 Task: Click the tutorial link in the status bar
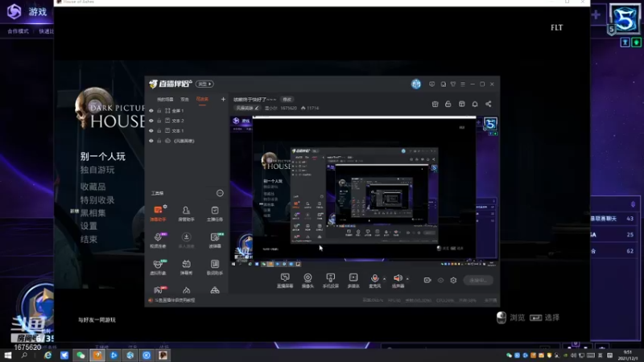point(175,300)
